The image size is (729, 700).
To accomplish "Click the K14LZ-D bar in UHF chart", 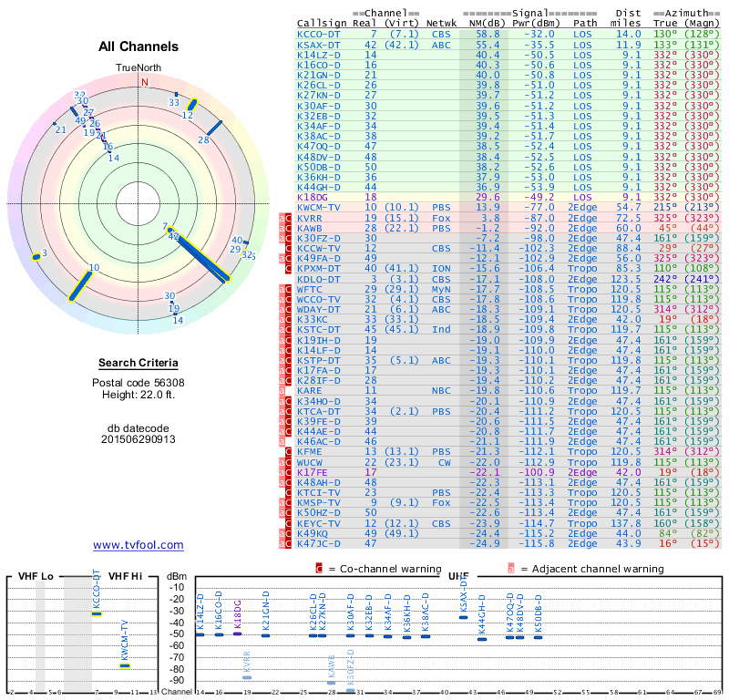I will [200, 634].
